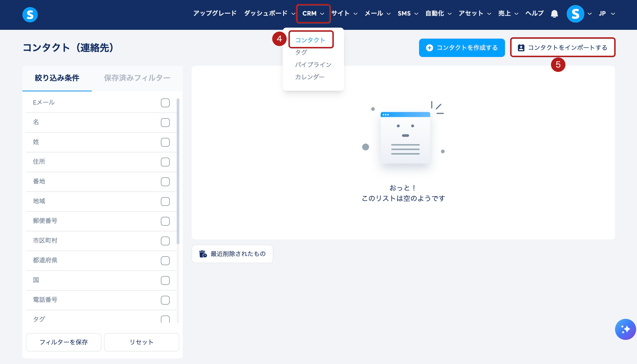Click the plus icon on コンタクトを作成する
Image resolution: width=637 pixels, height=364 pixels.
(x=429, y=48)
